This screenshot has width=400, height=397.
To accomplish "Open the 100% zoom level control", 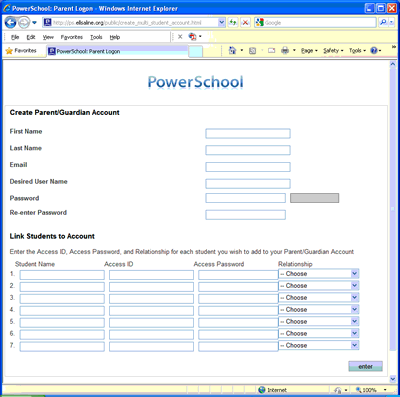I will (371, 390).
